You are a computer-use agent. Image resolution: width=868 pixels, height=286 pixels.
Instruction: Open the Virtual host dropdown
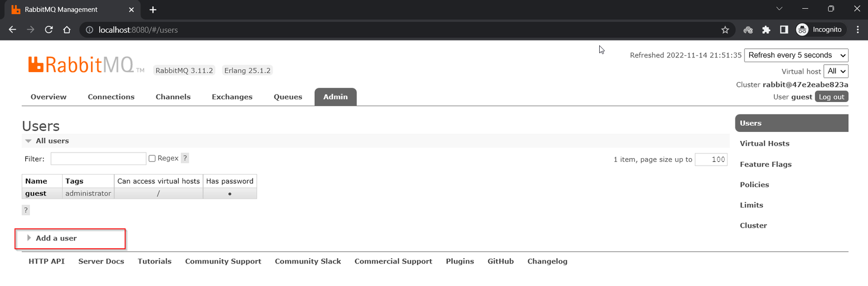pos(835,71)
